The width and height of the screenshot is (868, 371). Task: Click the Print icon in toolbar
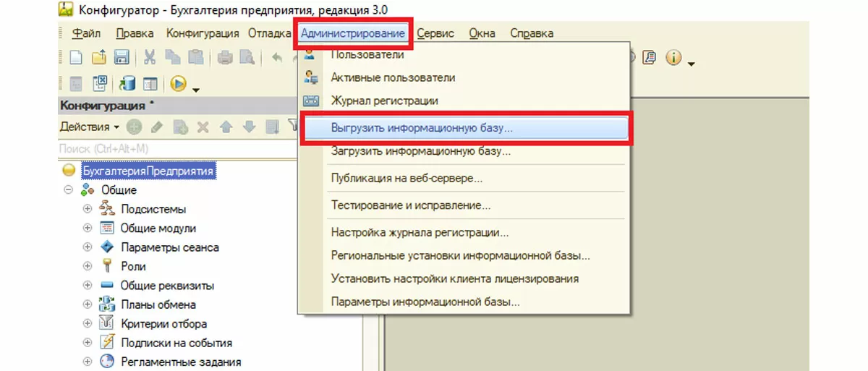coord(225,58)
